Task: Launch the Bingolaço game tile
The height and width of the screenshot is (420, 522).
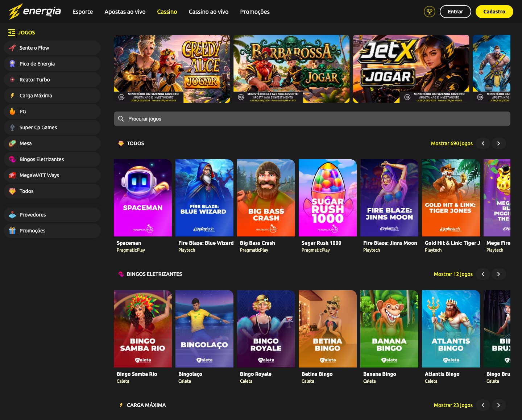Action: pyautogui.click(x=204, y=329)
